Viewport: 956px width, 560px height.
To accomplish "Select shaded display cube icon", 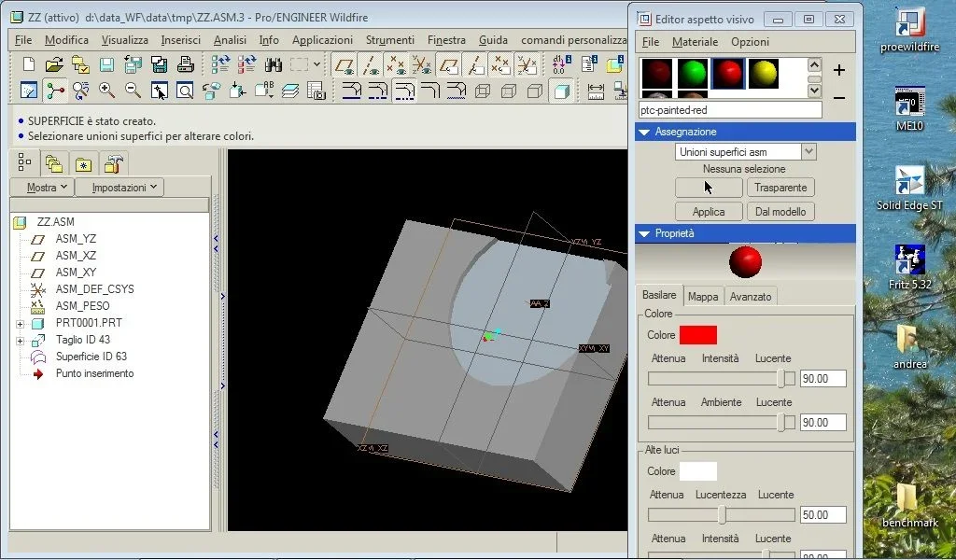I will tap(561, 91).
